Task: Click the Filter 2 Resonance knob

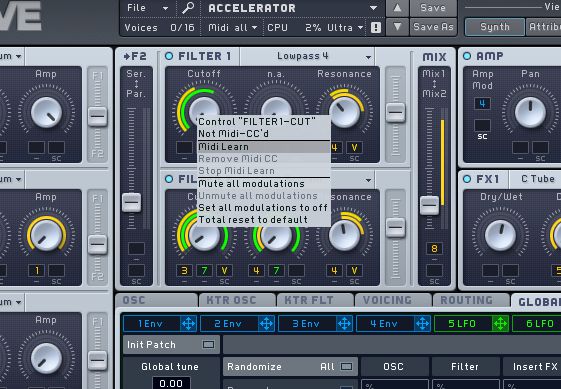Action: click(x=344, y=235)
